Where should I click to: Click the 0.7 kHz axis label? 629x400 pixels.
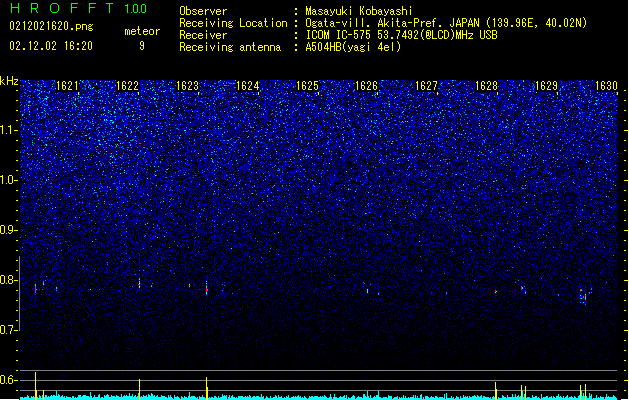[x=9, y=330]
